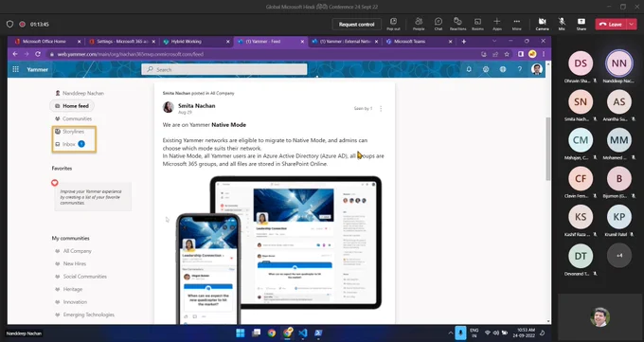Leave the meeting

tap(611, 25)
